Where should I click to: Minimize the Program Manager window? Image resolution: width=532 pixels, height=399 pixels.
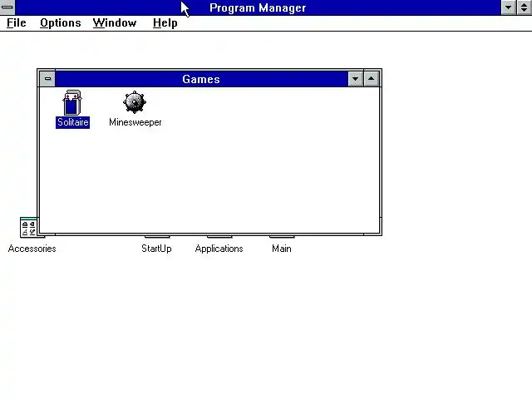[508, 7]
